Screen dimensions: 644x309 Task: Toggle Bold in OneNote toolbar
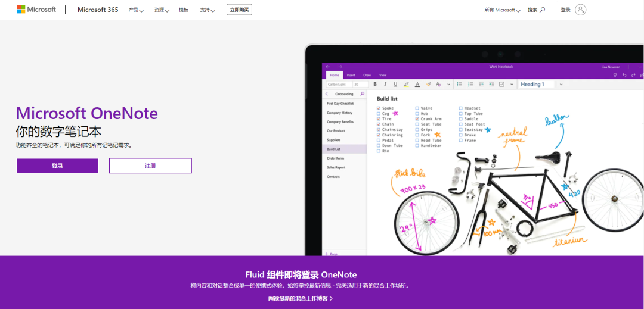pyautogui.click(x=375, y=84)
